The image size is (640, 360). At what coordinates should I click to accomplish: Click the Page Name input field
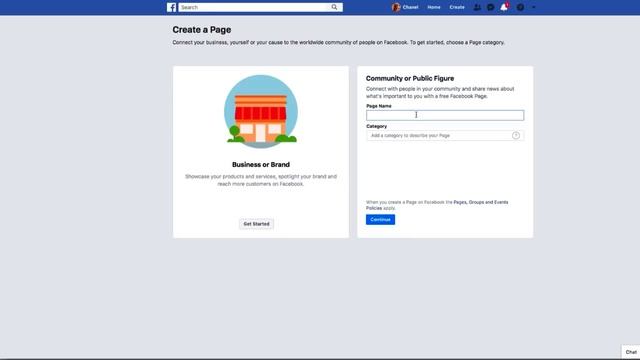point(445,115)
